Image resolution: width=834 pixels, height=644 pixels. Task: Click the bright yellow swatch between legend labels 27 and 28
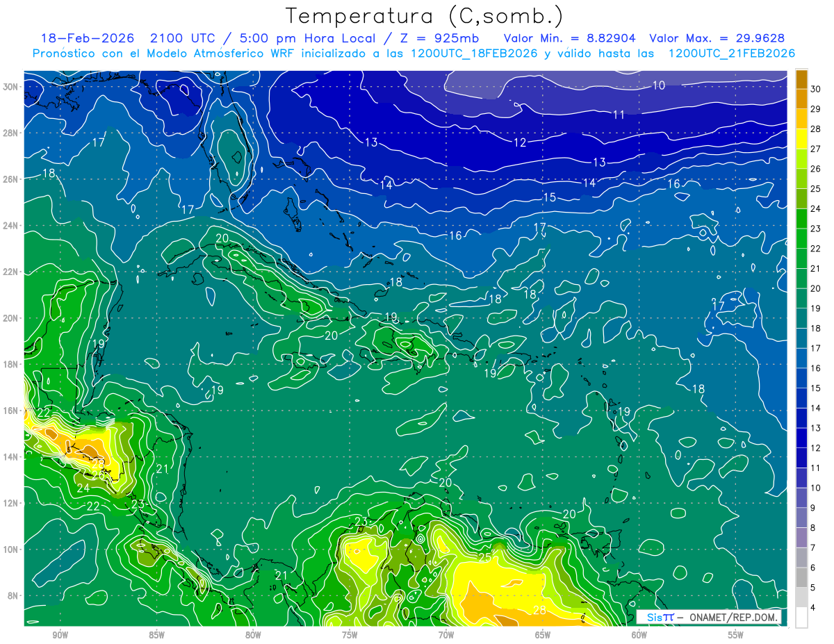(801, 138)
